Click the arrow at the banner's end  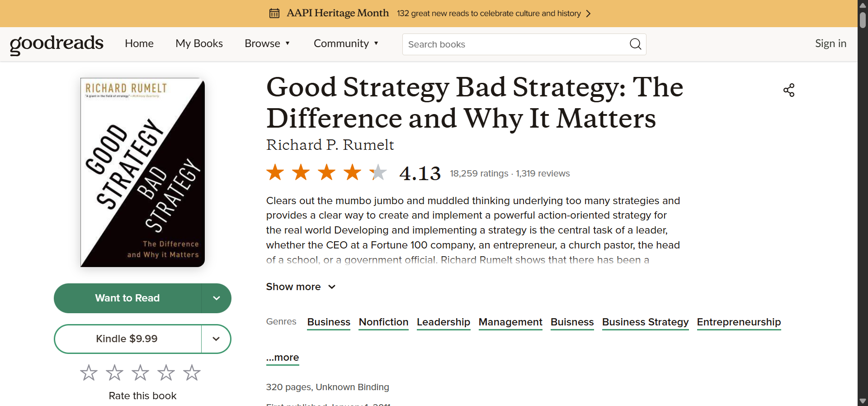pos(588,14)
